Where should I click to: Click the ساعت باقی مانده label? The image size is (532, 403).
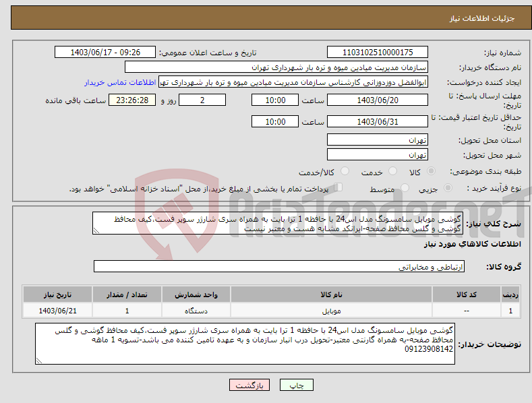pyautogui.click(x=76, y=101)
